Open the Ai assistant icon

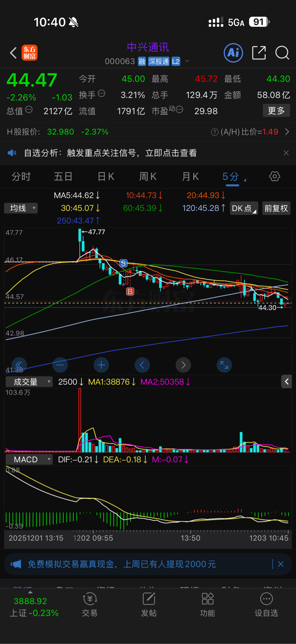234,52
